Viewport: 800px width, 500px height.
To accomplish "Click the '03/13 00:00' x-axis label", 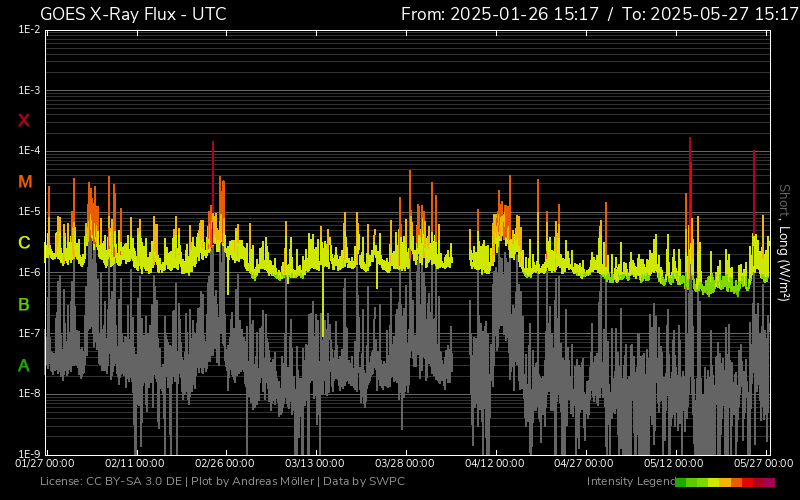I will tap(315, 463).
